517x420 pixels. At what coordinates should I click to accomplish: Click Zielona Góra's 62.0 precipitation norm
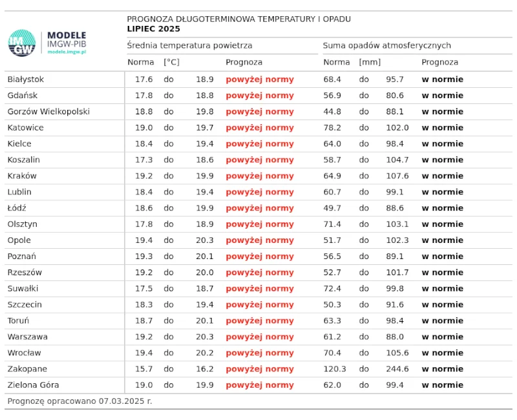332,385
